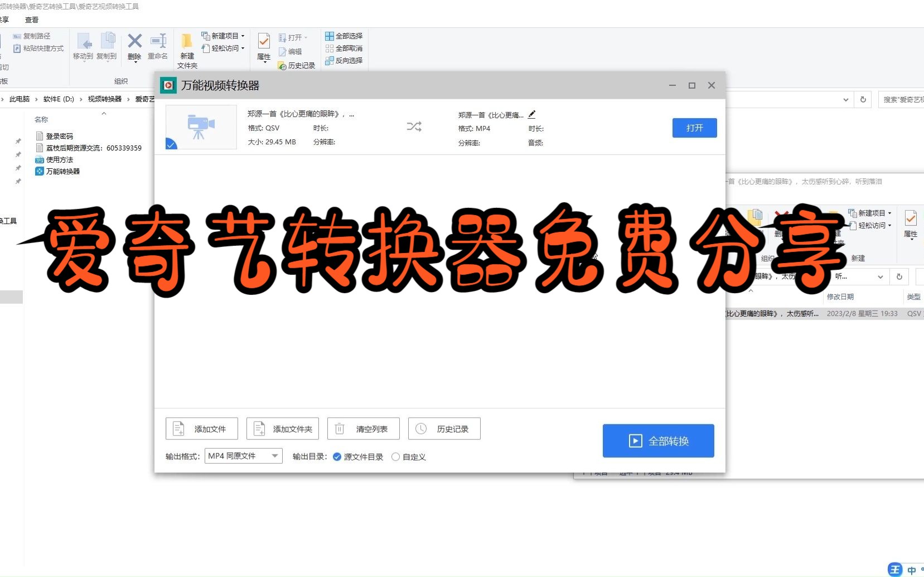
Task: Select the 使用方法 JPG file
Action: point(54,159)
